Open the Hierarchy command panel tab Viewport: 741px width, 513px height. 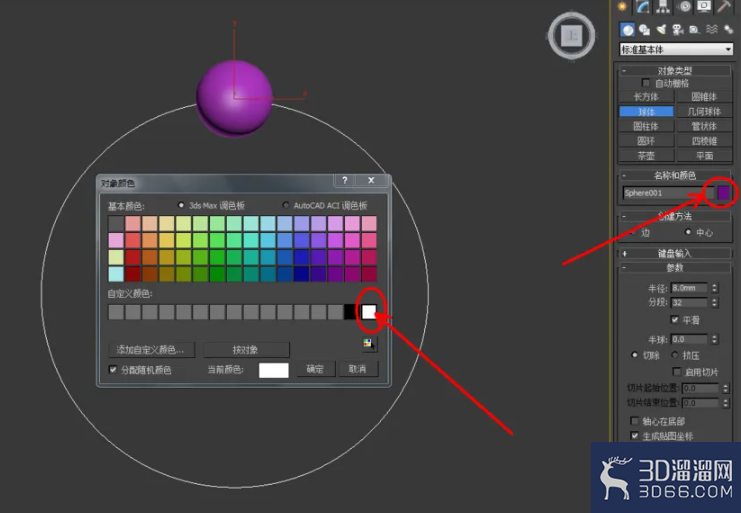[663, 6]
